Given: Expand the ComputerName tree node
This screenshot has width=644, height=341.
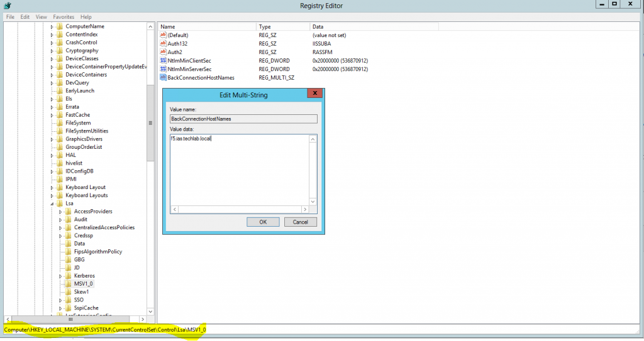Looking at the screenshot, I should pyautogui.click(x=52, y=27).
